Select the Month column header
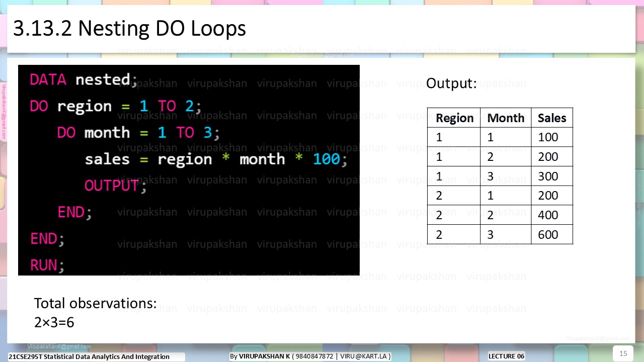Screen dimensions: 644x362 point(506,118)
